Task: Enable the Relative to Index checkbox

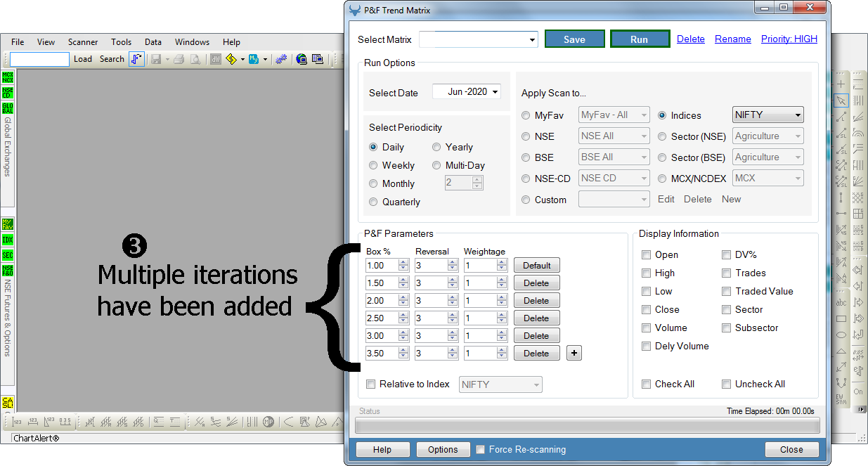Action: [x=371, y=384]
